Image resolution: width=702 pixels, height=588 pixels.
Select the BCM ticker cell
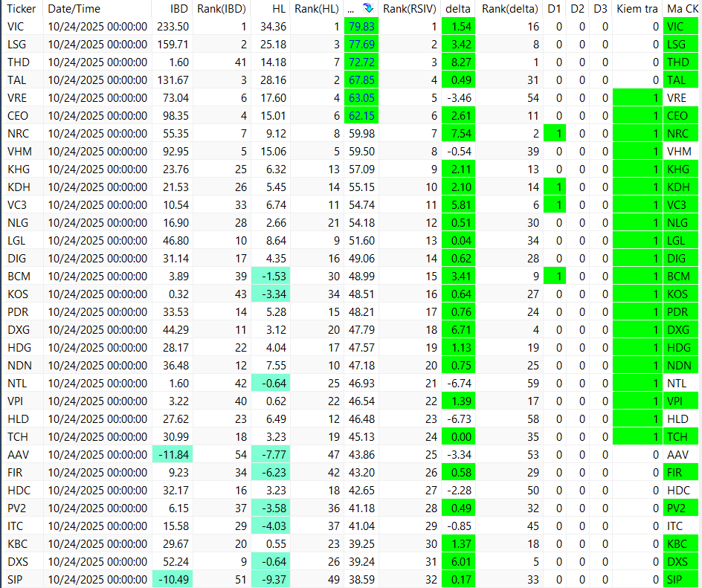23,276
